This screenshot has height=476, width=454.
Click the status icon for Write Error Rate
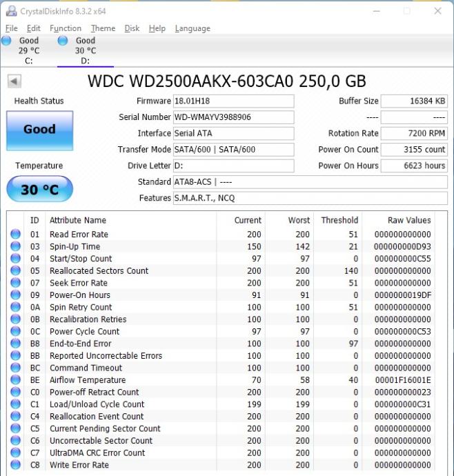pos(15,465)
